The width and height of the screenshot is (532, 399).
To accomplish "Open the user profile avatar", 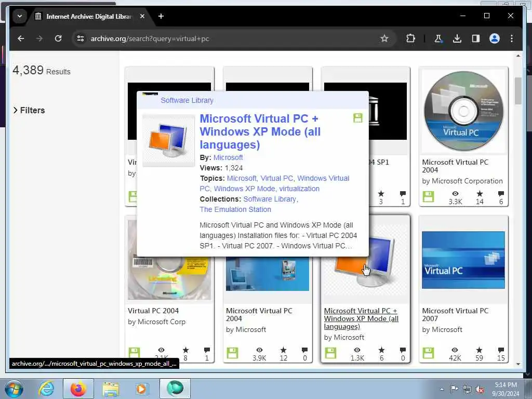I will click(x=495, y=38).
